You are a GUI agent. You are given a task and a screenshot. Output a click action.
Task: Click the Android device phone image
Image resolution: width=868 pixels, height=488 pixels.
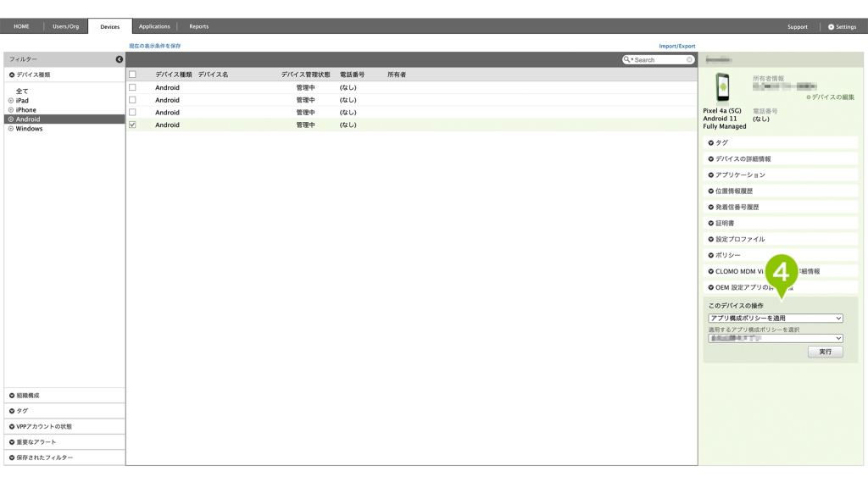click(x=722, y=87)
